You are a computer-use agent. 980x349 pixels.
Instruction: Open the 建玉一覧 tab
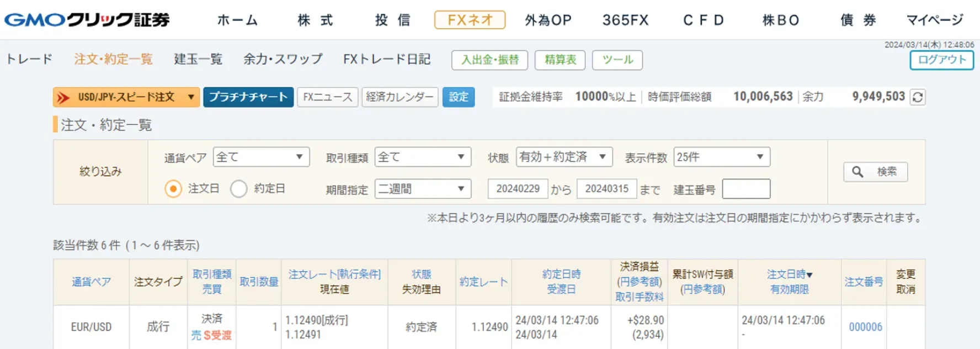pos(198,59)
